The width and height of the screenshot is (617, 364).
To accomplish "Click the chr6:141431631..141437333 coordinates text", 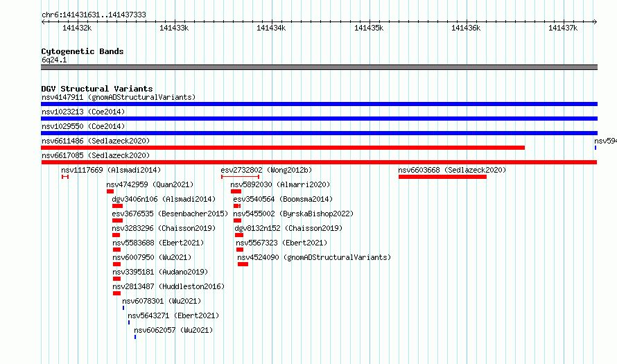I will (94, 15).
